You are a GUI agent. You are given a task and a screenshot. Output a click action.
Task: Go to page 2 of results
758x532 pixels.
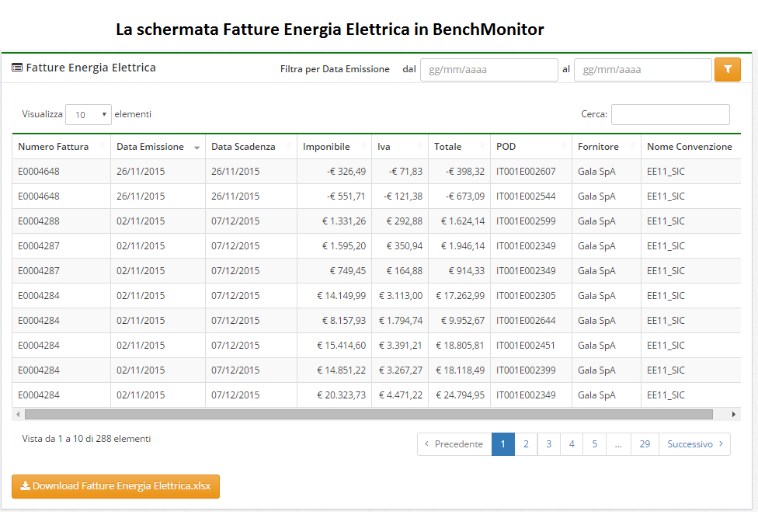coord(526,444)
